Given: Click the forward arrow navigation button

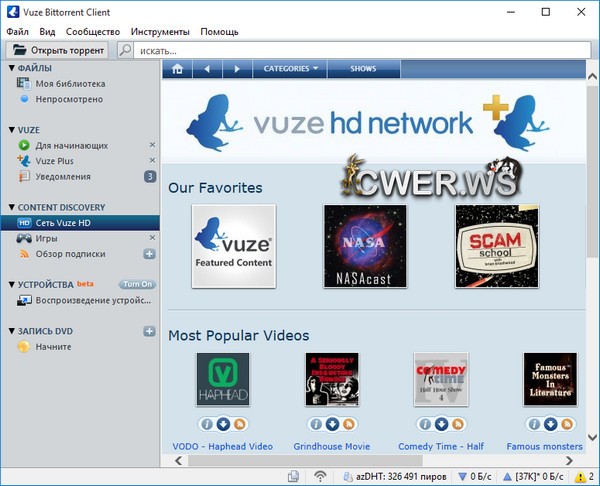Looking at the screenshot, I should tap(236, 69).
